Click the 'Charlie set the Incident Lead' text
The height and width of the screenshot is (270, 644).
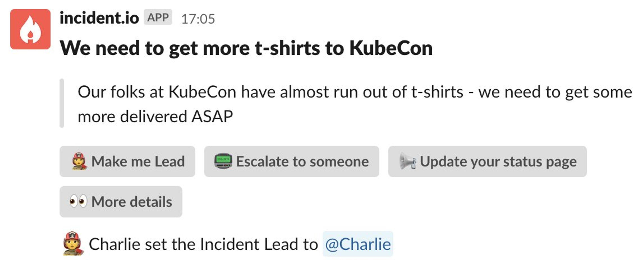203,244
